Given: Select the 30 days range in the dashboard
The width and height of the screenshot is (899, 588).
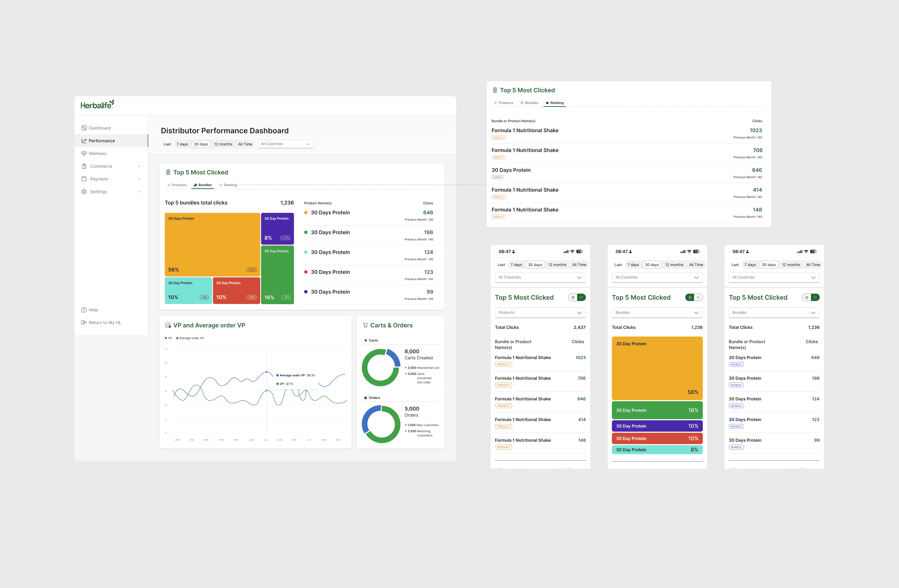Looking at the screenshot, I should pyautogui.click(x=201, y=144).
